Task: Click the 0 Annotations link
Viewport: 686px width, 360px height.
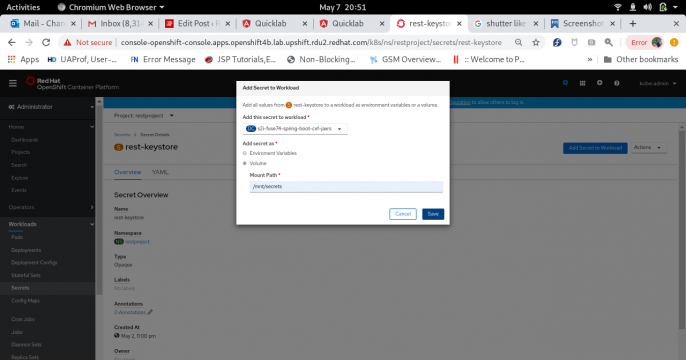Action: 130,312
